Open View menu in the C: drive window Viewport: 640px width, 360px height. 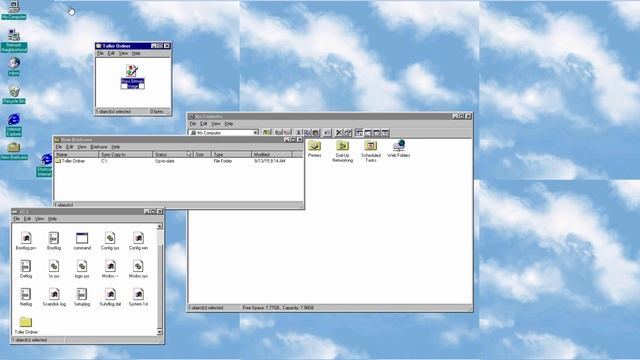[39, 219]
